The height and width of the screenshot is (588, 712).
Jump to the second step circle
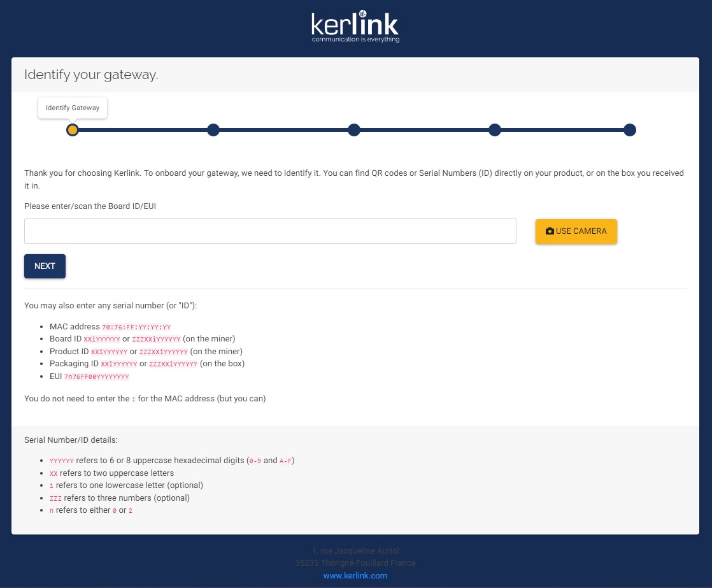coord(213,130)
